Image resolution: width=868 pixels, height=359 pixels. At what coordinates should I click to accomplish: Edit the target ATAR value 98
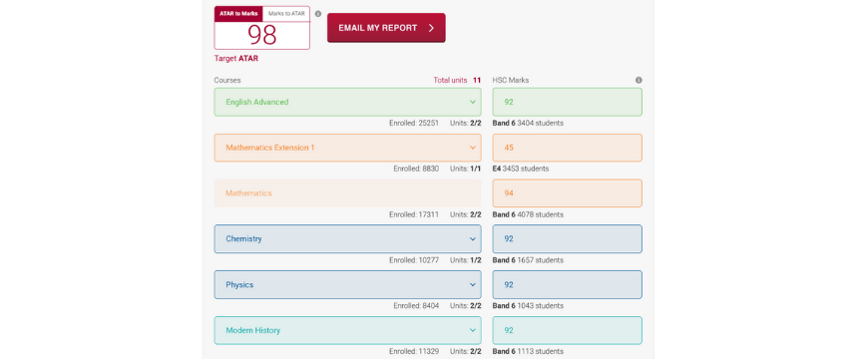click(x=261, y=36)
